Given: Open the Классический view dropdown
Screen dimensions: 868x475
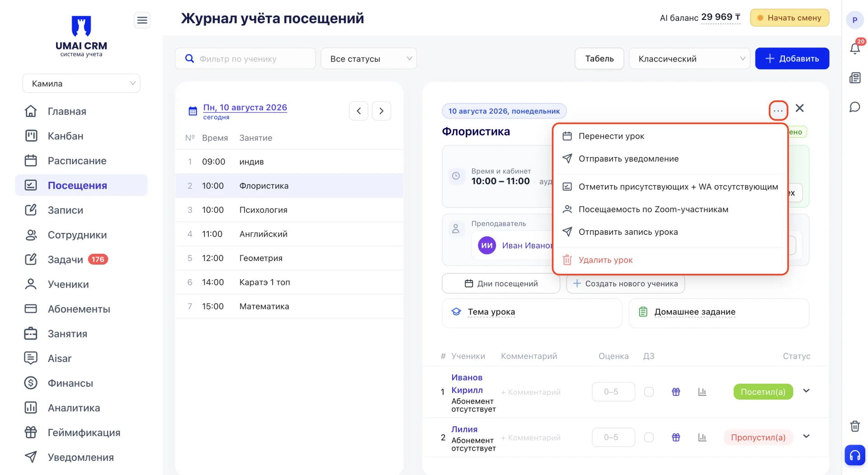Looking at the screenshot, I should pos(689,59).
